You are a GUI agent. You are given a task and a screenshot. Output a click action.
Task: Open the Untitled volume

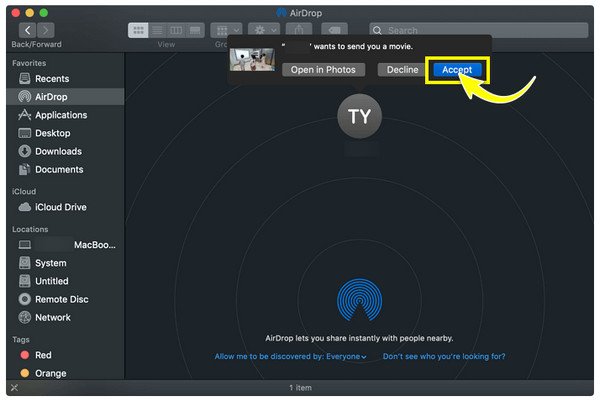[65, 281]
